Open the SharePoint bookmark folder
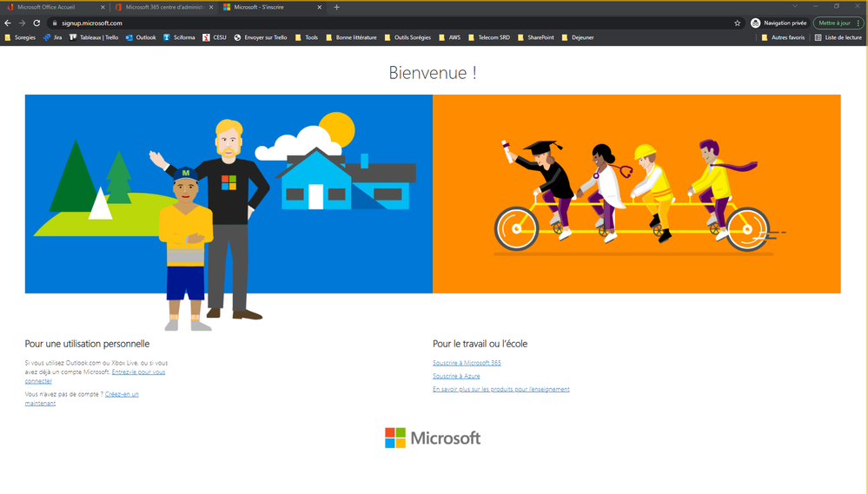This screenshot has width=868, height=494. point(535,37)
